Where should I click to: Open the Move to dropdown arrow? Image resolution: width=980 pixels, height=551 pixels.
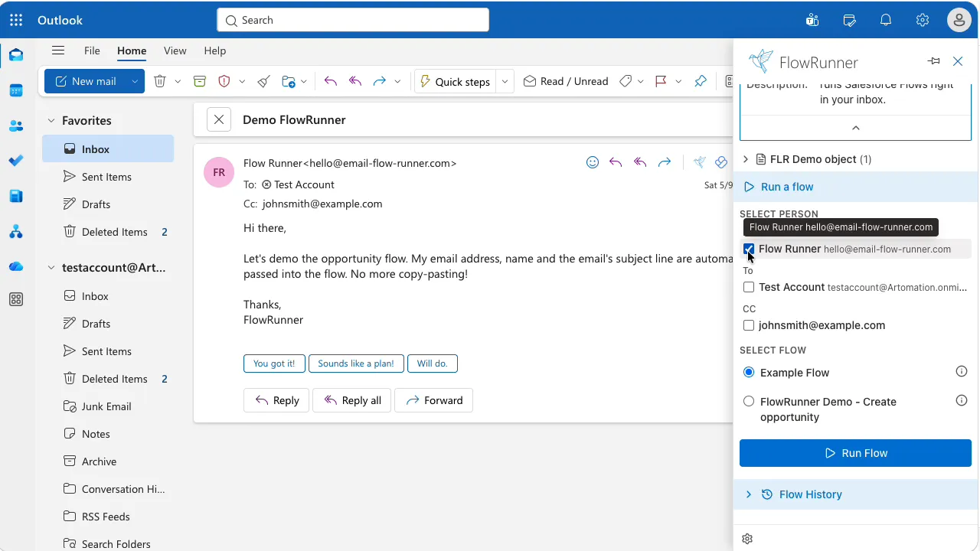point(304,81)
